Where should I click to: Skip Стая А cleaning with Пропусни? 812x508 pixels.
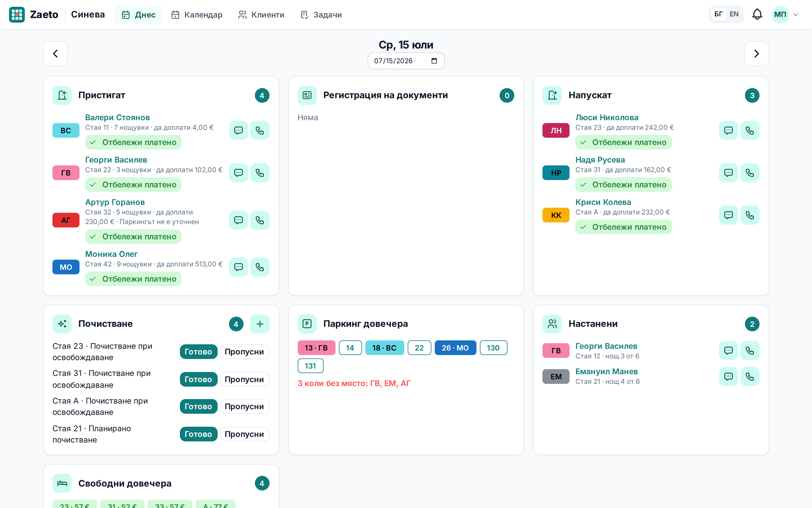[x=244, y=406]
